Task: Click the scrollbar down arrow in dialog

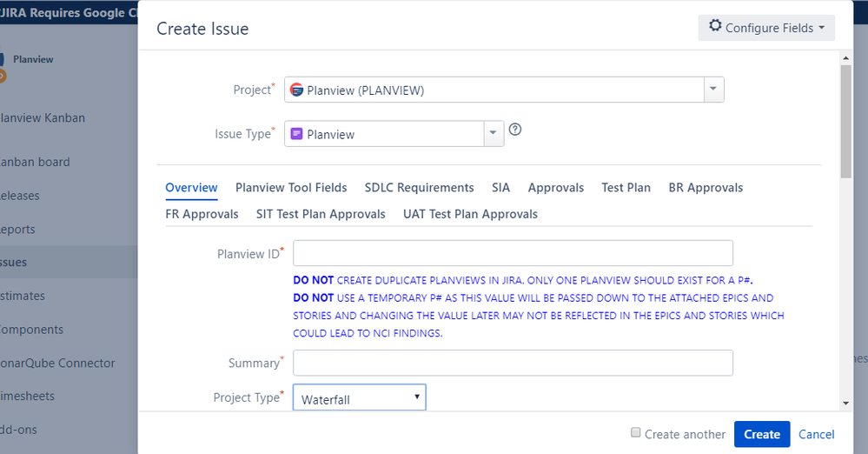Action: (x=845, y=404)
